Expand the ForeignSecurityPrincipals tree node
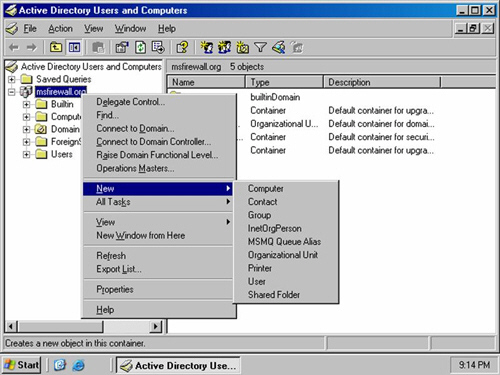Image resolution: width=500 pixels, height=375 pixels. (27, 142)
